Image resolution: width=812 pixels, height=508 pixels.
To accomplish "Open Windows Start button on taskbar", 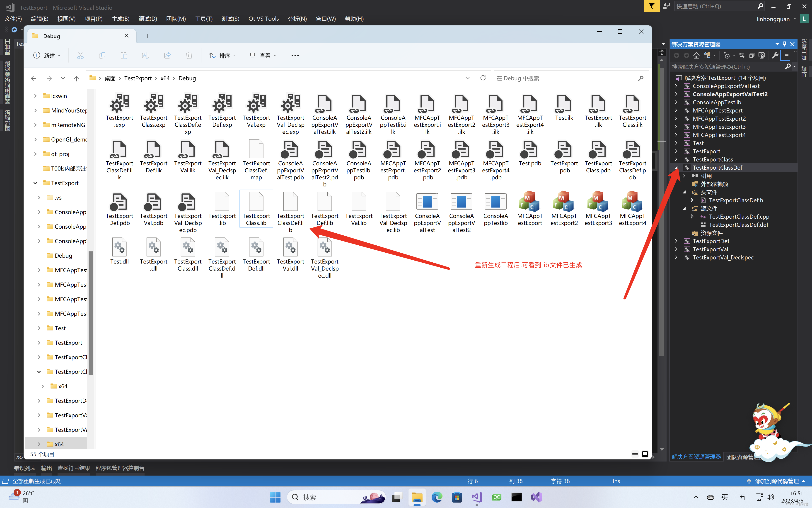I will 275,497.
